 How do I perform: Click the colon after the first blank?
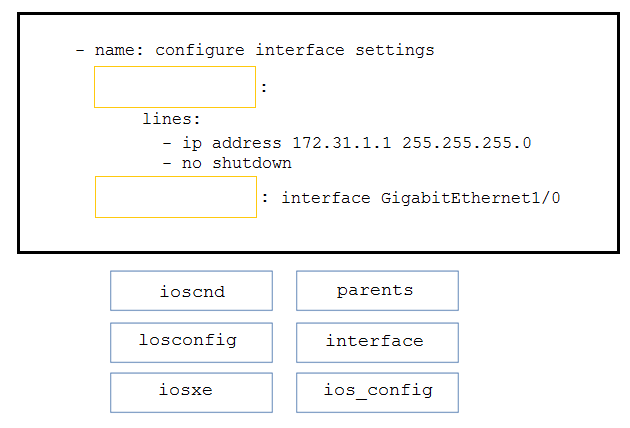click(x=264, y=88)
